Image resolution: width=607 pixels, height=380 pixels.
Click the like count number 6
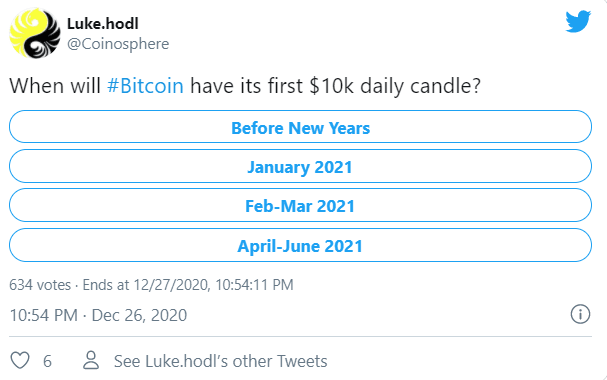(x=47, y=361)
